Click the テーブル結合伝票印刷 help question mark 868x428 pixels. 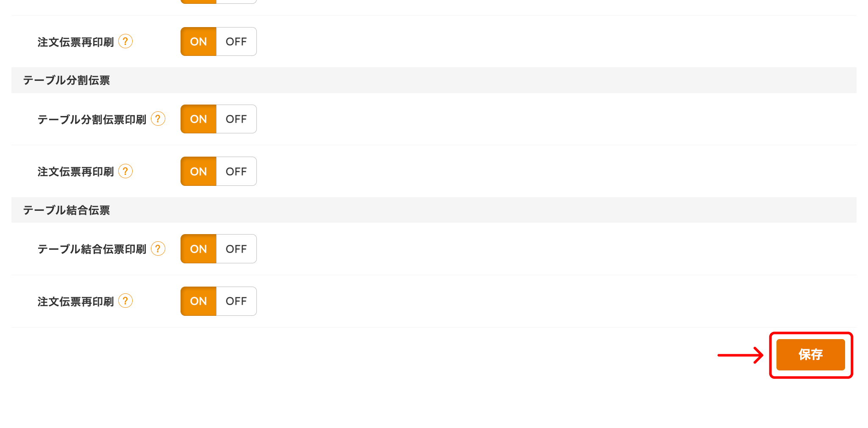pyautogui.click(x=158, y=249)
